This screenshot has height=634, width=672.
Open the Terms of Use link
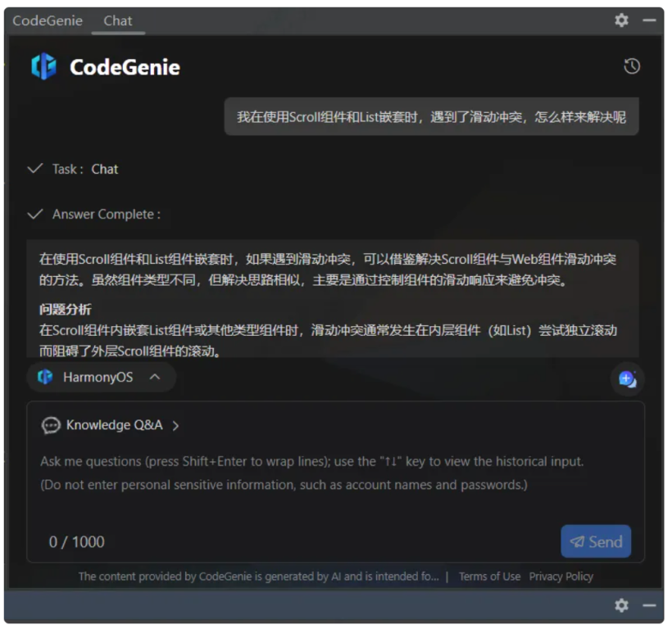(489, 577)
